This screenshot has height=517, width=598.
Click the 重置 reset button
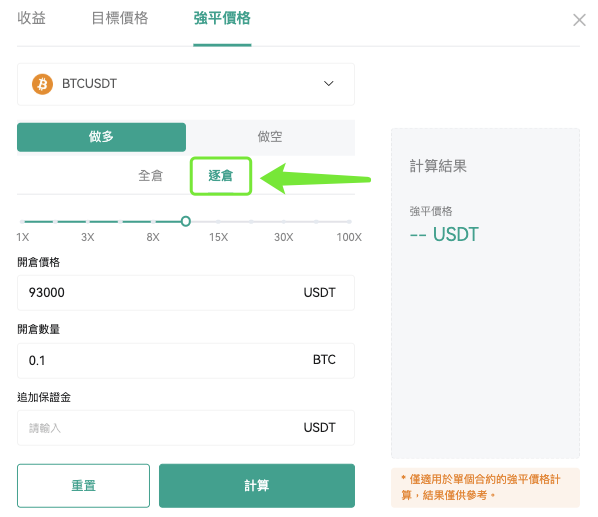click(x=84, y=485)
